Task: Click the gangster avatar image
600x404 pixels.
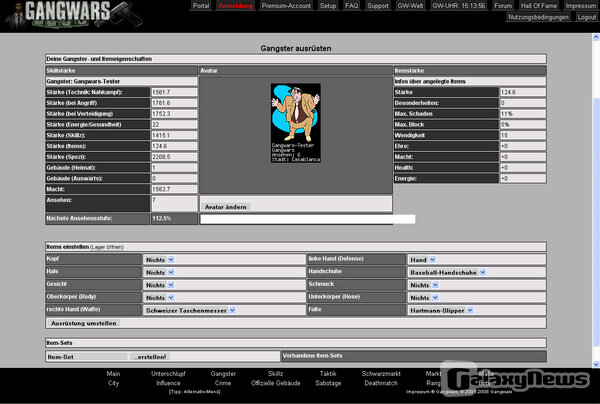Action: 296,123
